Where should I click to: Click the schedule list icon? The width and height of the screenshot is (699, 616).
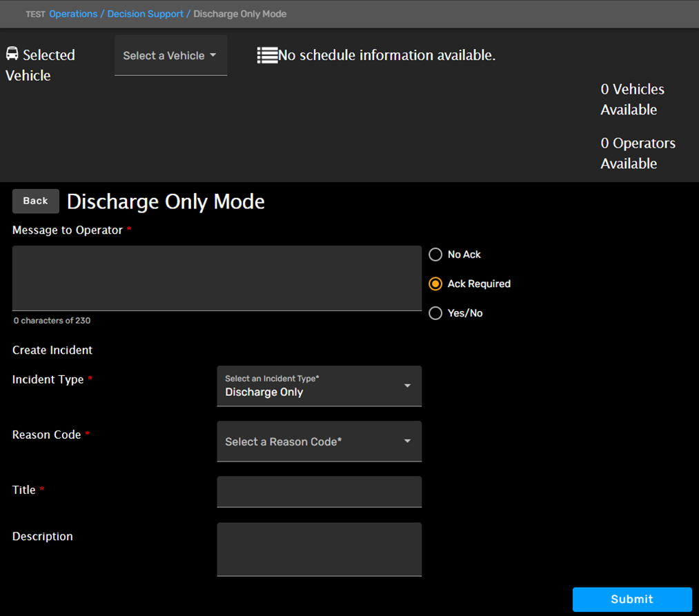[267, 55]
